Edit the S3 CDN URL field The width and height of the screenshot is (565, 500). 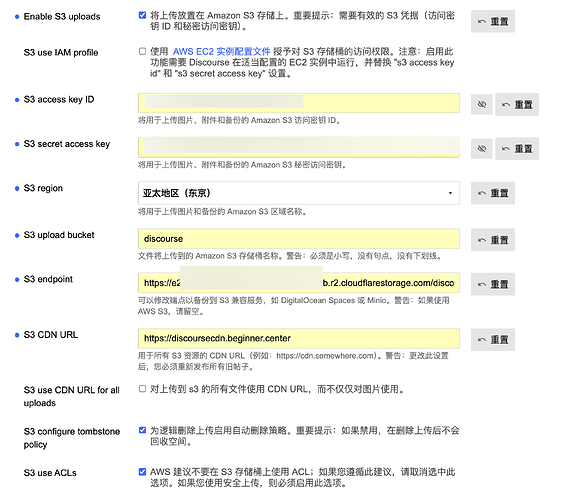(x=299, y=338)
